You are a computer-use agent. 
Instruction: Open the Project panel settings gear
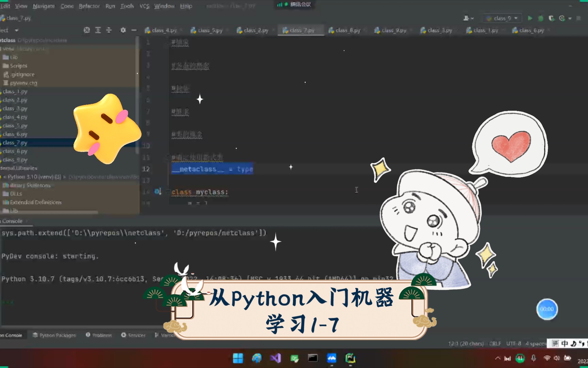(x=123, y=30)
